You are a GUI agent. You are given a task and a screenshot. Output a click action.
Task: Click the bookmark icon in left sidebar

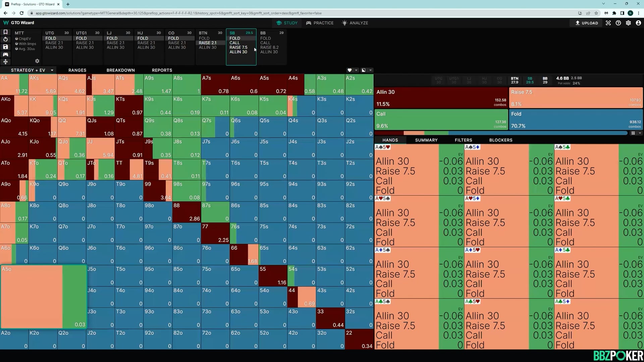coord(5,32)
